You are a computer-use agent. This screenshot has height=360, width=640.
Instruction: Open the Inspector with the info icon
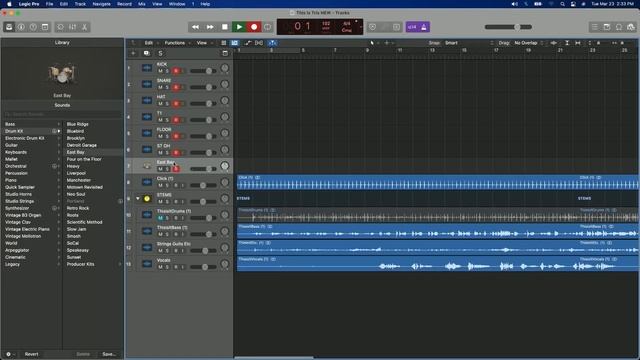pyautogui.click(x=21, y=27)
